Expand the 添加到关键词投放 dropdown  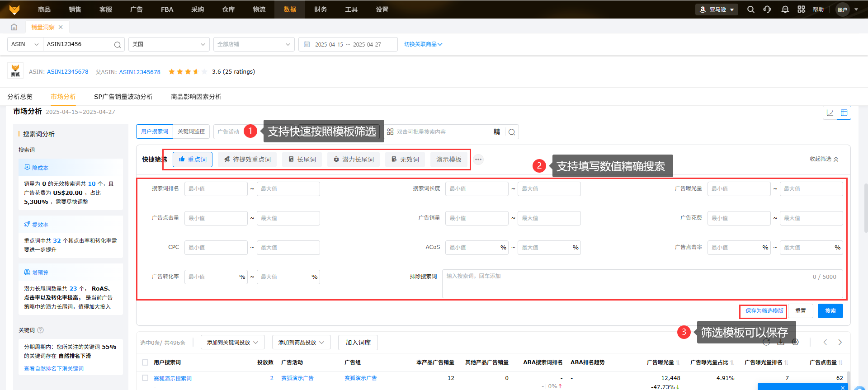[x=232, y=343]
